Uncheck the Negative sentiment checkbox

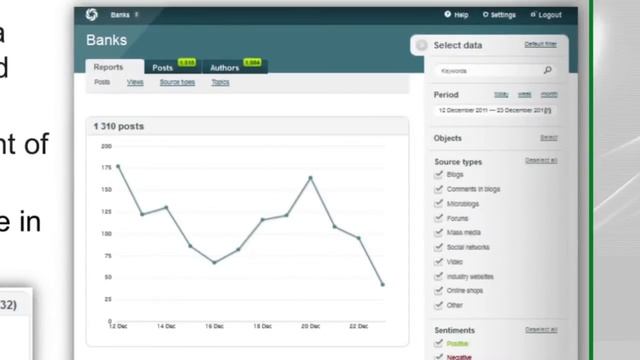439,357
